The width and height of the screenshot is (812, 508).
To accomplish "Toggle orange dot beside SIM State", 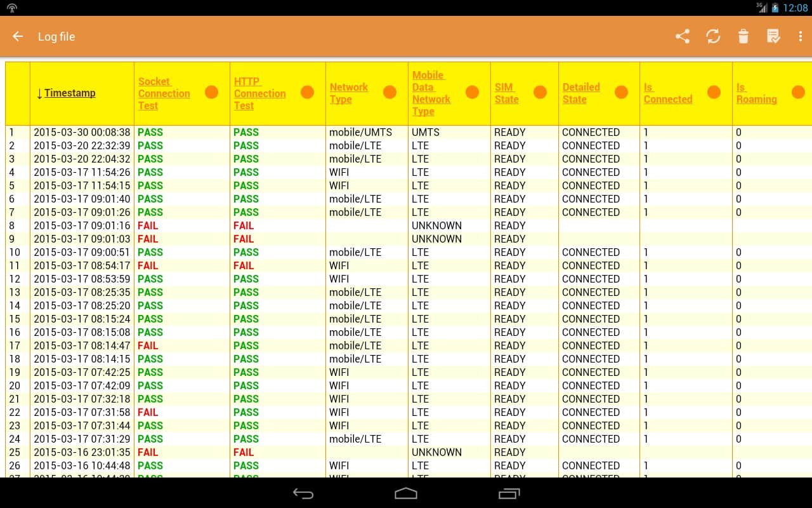I will (540, 93).
